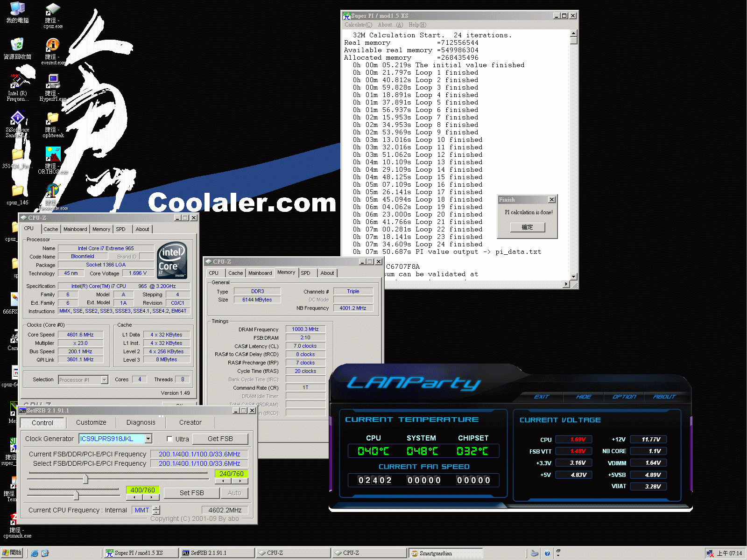The width and height of the screenshot is (747, 560).
Task: Click the 4602.2MHz CPU frequency field
Action: (225, 510)
